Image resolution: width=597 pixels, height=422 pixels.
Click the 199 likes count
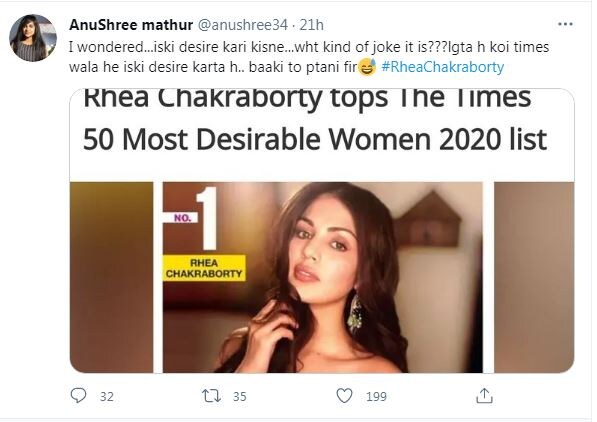(x=376, y=397)
